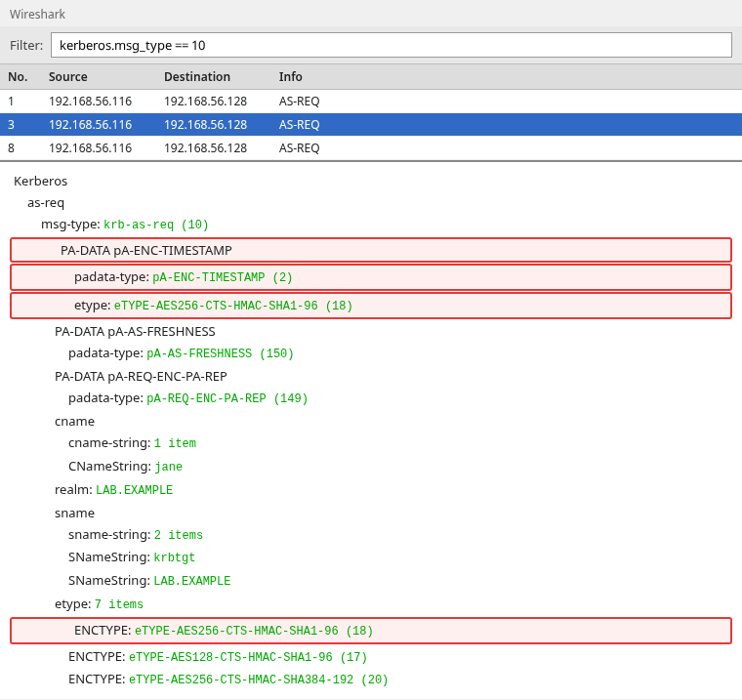Click the Destination column header
This screenshot has height=700, width=742.
click(197, 77)
